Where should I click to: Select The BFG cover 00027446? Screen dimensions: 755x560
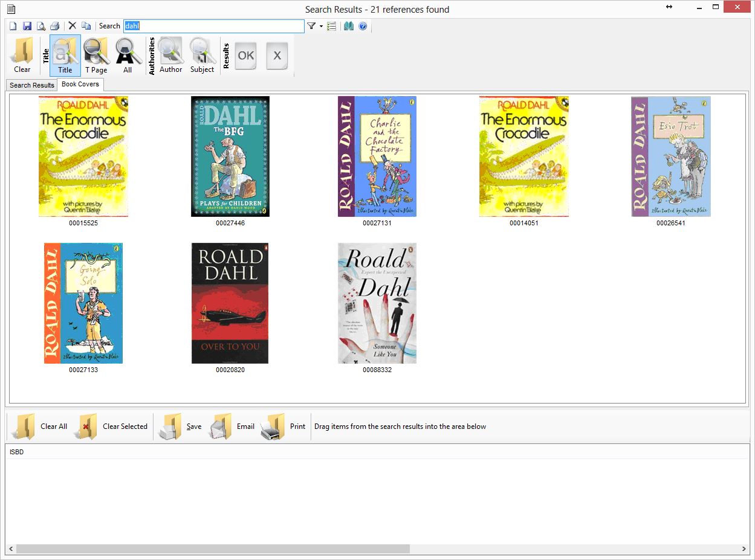click(x=230, y=156)
